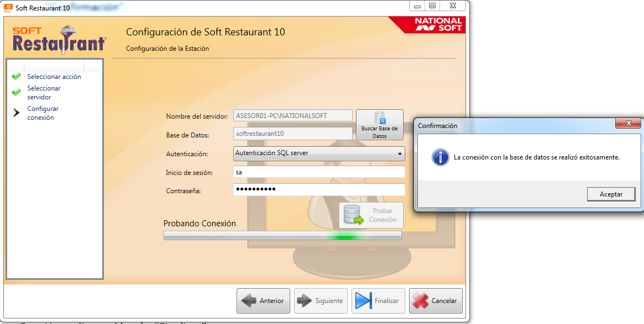
Task: Click the Nombre del servidor field
Action: tap(293, 116)
